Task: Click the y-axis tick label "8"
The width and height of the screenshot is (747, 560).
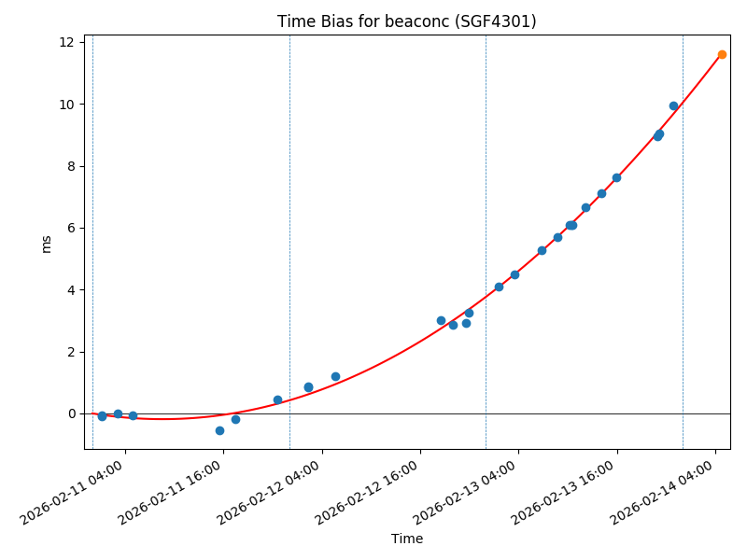Action: (71, 166)
